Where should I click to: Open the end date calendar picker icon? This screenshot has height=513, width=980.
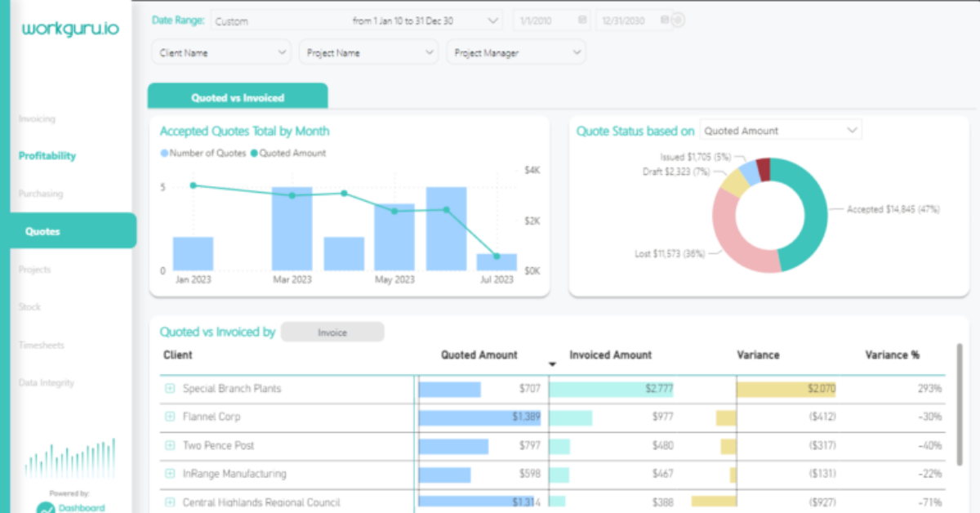point(665,20)
